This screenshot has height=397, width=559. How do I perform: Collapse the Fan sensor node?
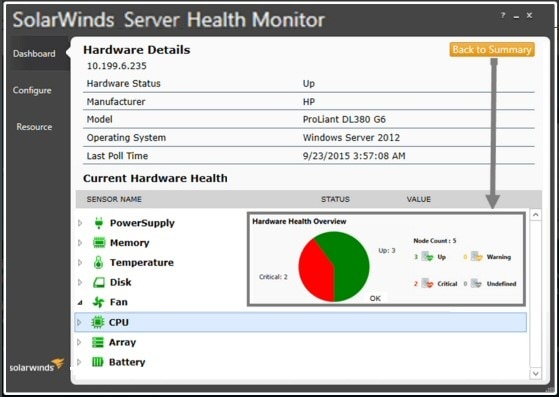point(80,303)
